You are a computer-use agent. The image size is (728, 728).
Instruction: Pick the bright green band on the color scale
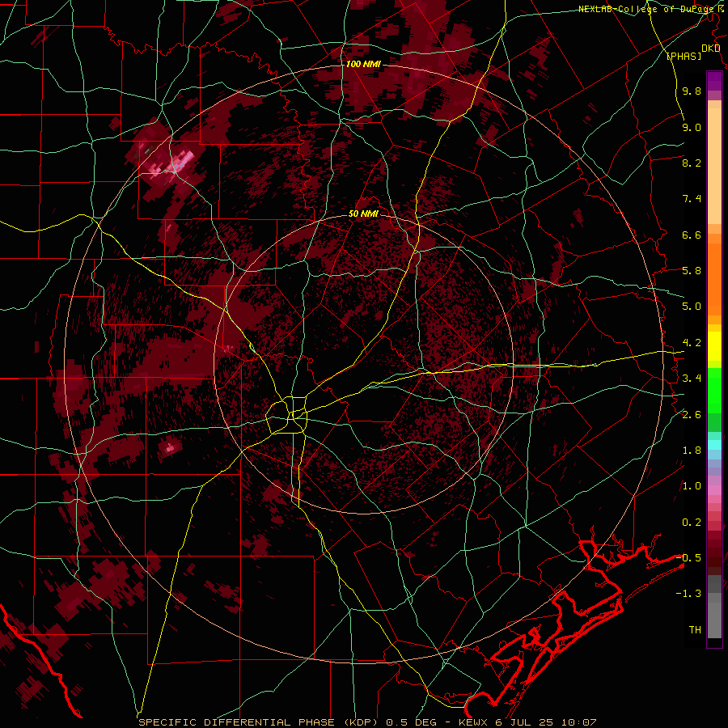(714, 390)
